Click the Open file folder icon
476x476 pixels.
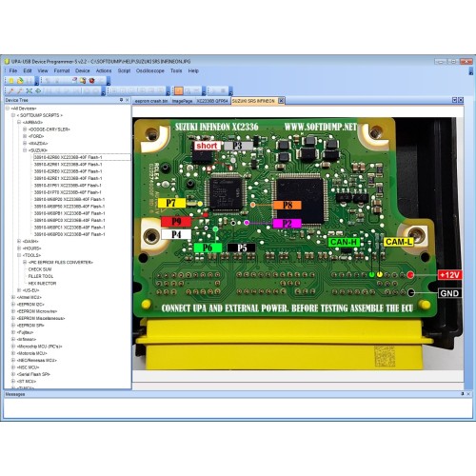[x=20, y=81]
